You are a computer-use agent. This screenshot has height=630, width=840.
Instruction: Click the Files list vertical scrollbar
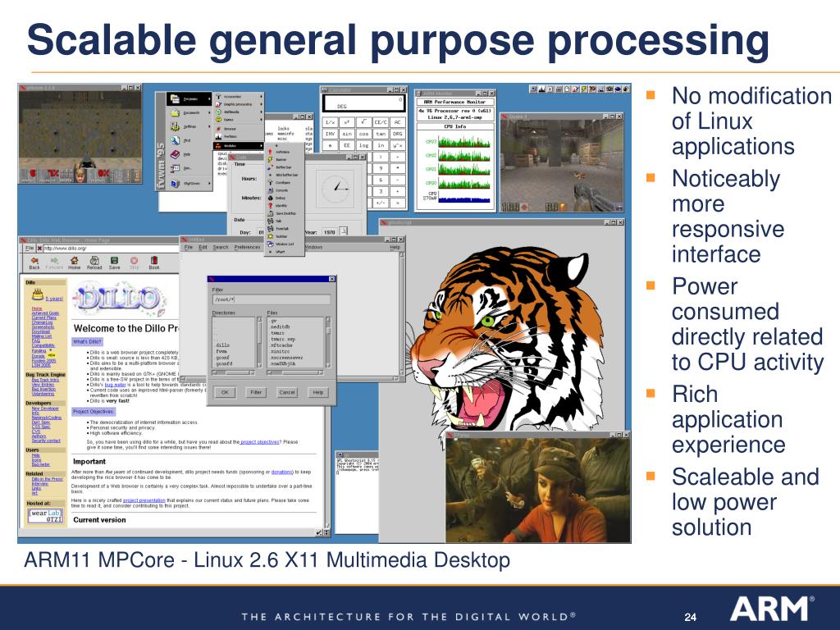(328, 342)
